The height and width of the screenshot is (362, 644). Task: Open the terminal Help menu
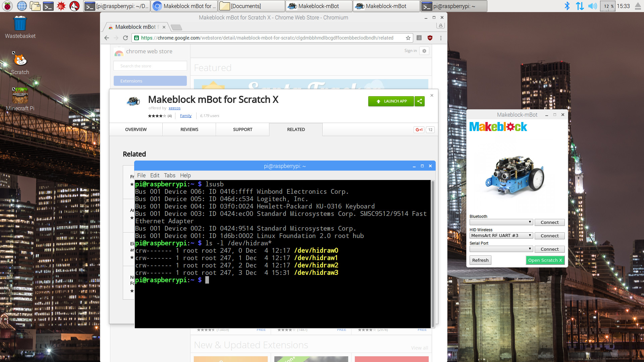(x=185, y=175)
